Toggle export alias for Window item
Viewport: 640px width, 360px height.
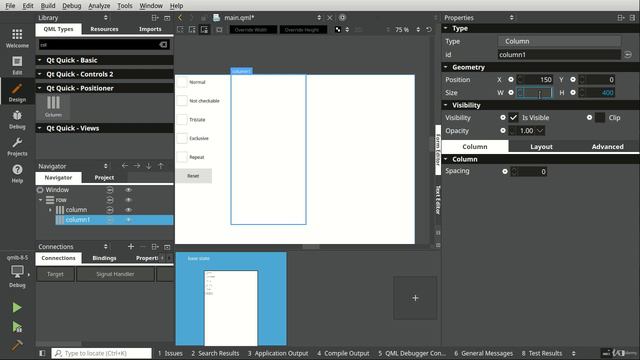click(x=110, y=190)
